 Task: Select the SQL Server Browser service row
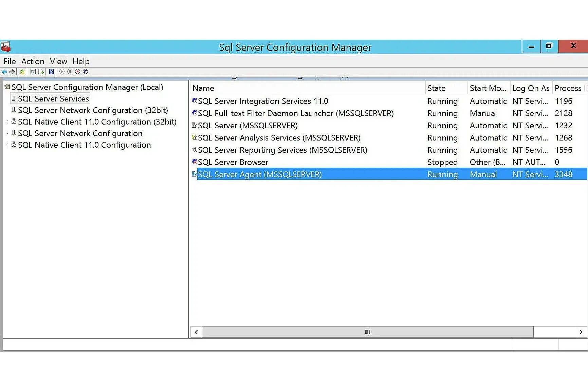(x=388, y=162)
